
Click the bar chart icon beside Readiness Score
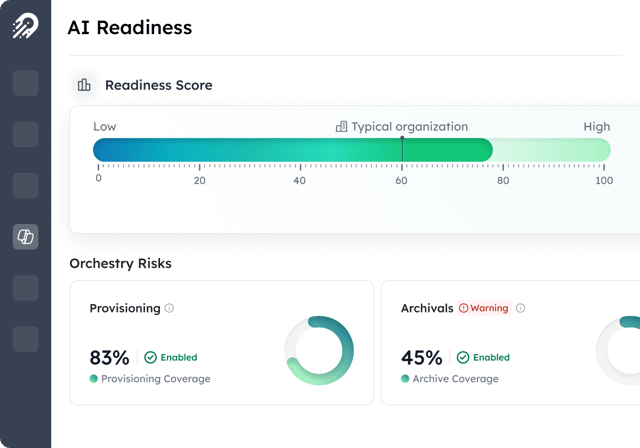[x=84, y=85]
